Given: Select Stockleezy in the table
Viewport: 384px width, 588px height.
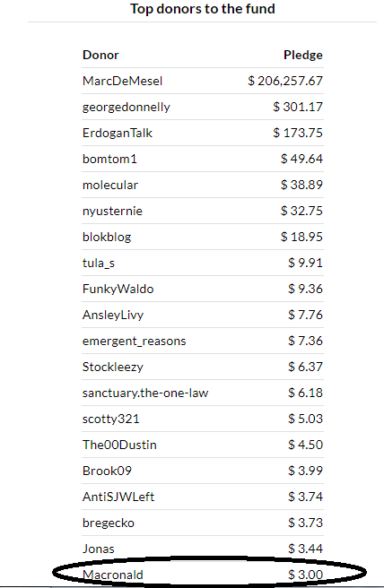Looking at the screenshot, I should tap(113, 367).
